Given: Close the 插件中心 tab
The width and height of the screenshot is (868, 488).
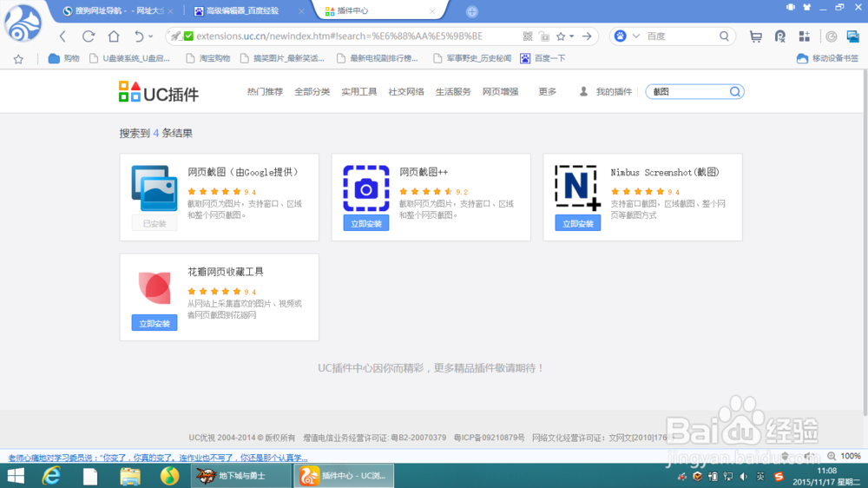Looking at the screenshot, I should tap(431, 11).
